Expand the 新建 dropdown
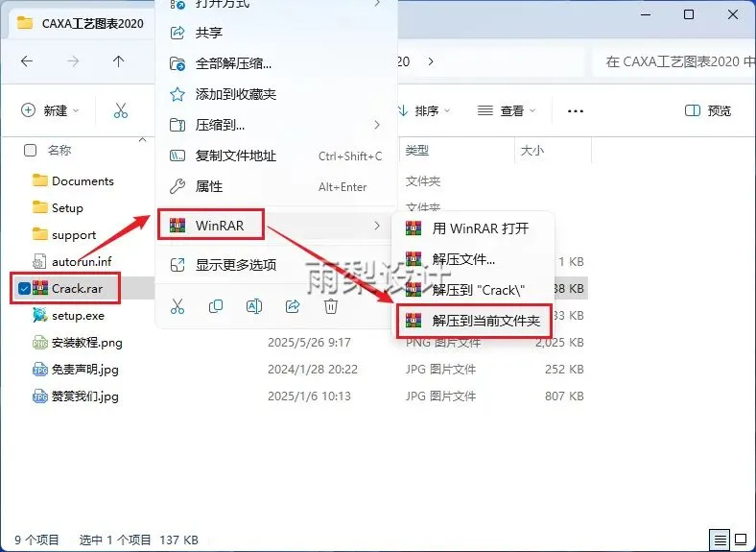Image resolution: width=756 pixels, height=552 pixels. point(50,111)
